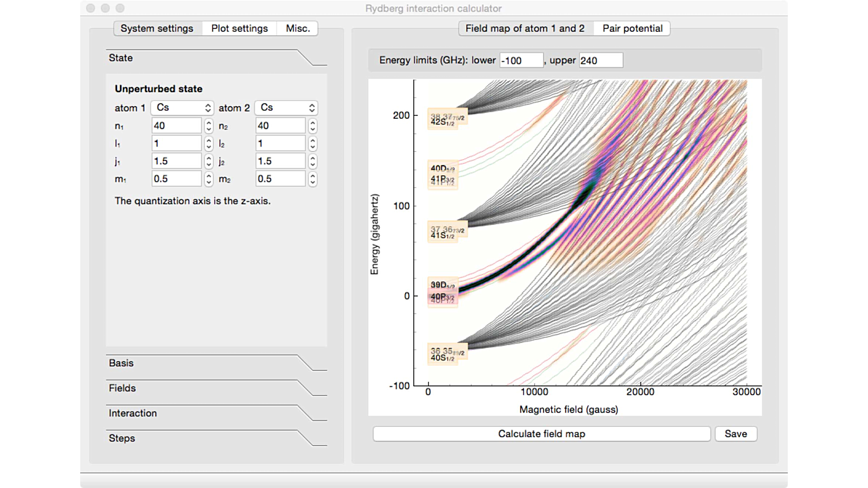
Task: Click the l₁ stepper arrows
Action: pyautogui.click(x=208, y=144)
